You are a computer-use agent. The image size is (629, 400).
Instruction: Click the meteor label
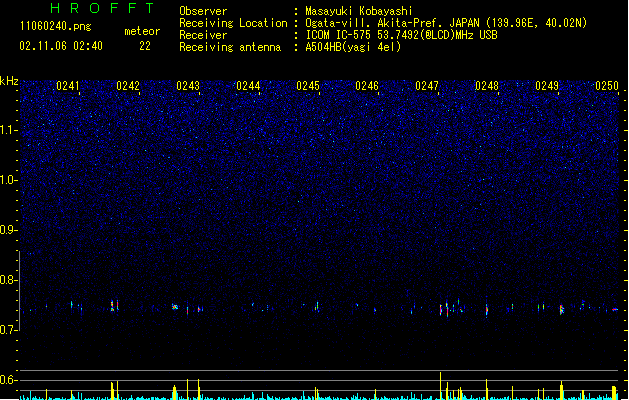click(142, 31)
